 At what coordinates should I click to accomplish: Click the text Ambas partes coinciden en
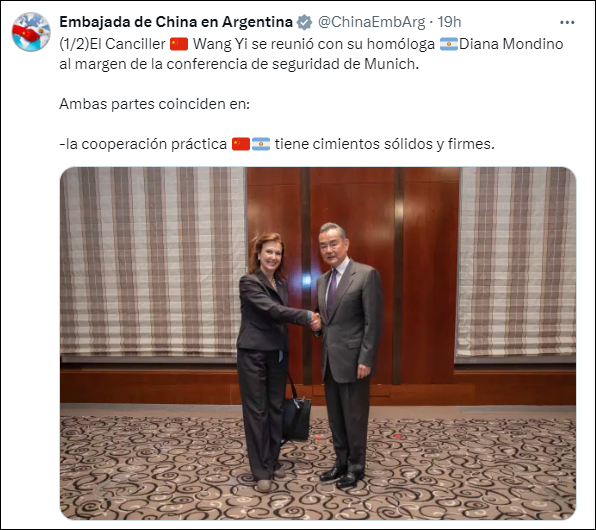[x=154, y=104]
